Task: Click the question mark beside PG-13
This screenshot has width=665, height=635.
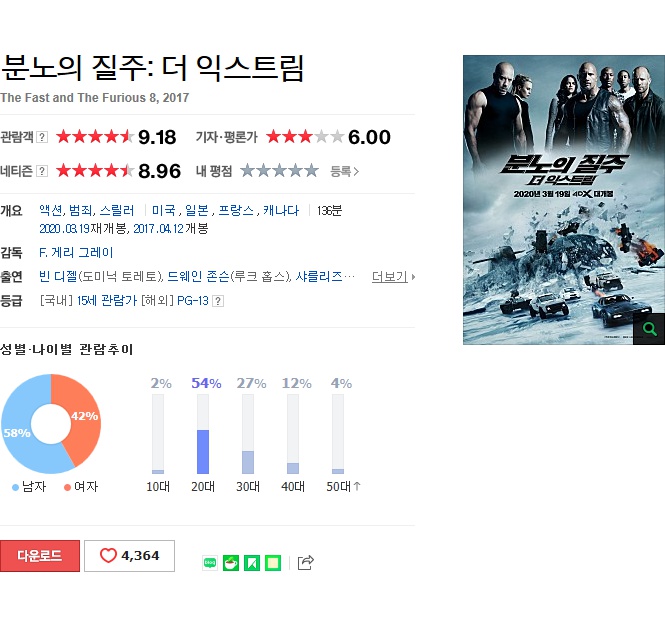Action: tap(218, 301)
